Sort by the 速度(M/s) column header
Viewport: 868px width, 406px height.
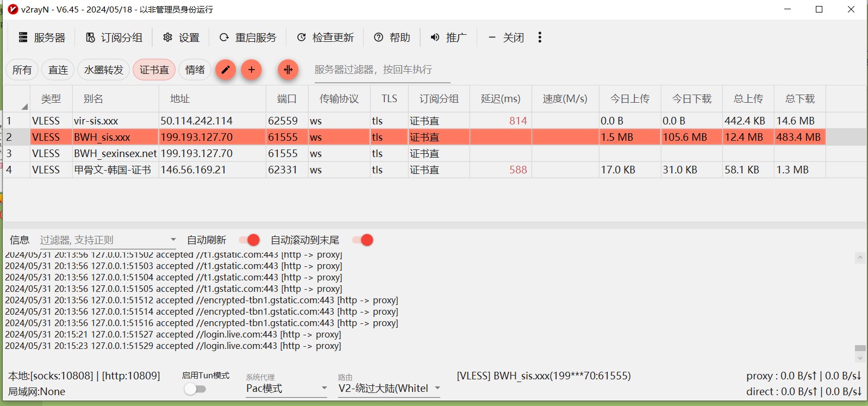[x=565, y=99]
